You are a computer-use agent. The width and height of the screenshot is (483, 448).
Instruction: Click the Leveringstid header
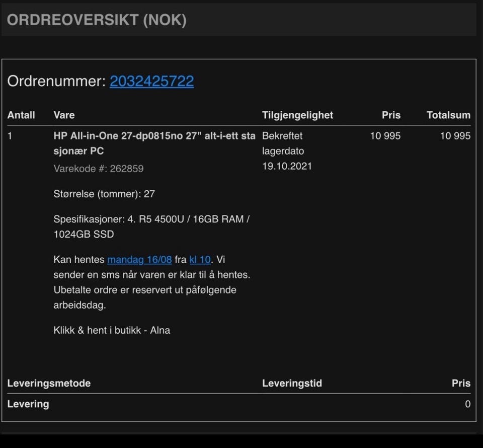point(292,383)
